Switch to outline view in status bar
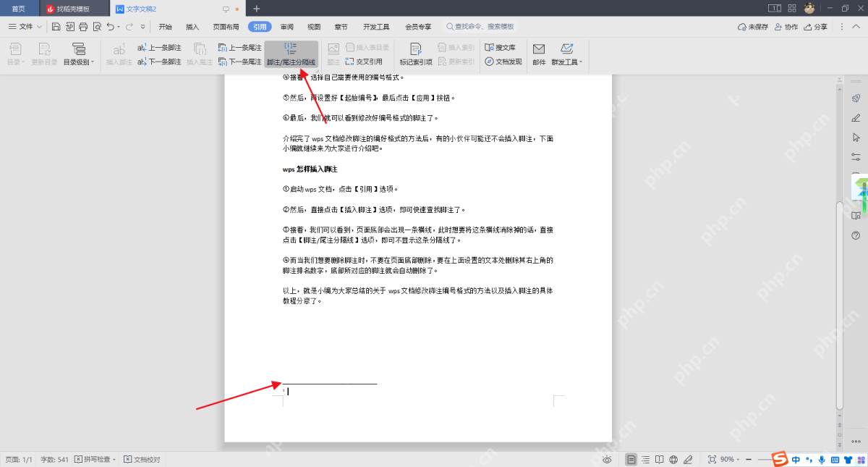 [645, 460]
